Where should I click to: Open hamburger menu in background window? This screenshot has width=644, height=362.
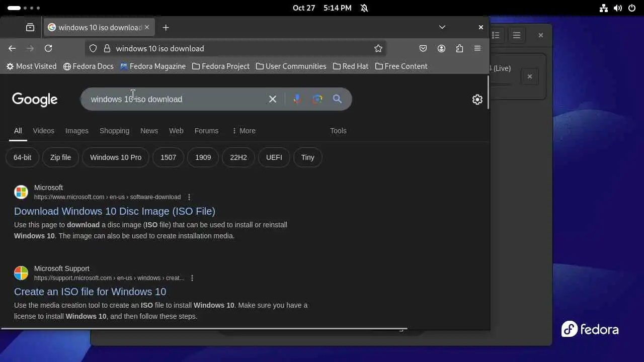tap(516, 35)
